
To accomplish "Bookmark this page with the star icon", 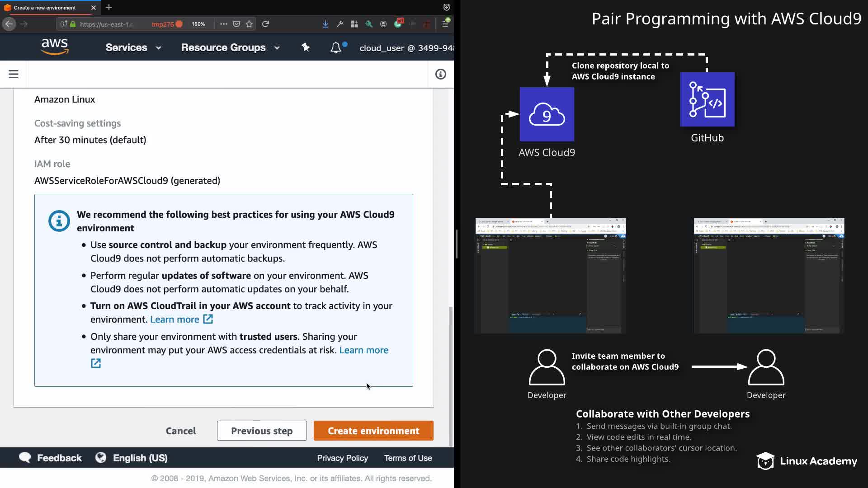I will coord(249,24).
